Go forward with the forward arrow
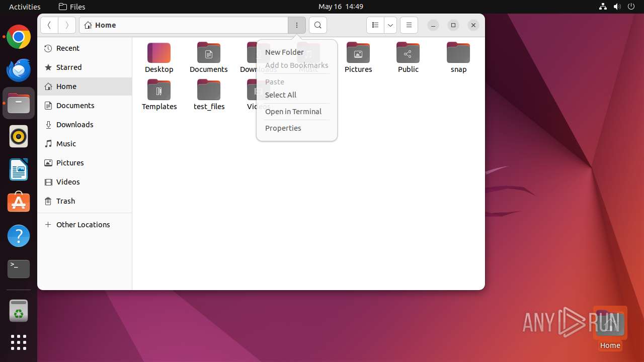Screen dimensions: 644x362 point(67,25)
